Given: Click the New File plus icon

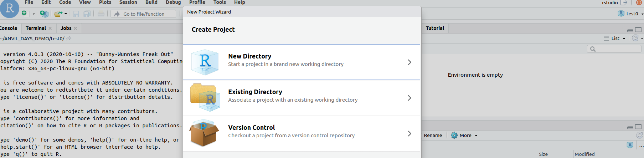Looking at the screenshot, I should pos(24,13).
